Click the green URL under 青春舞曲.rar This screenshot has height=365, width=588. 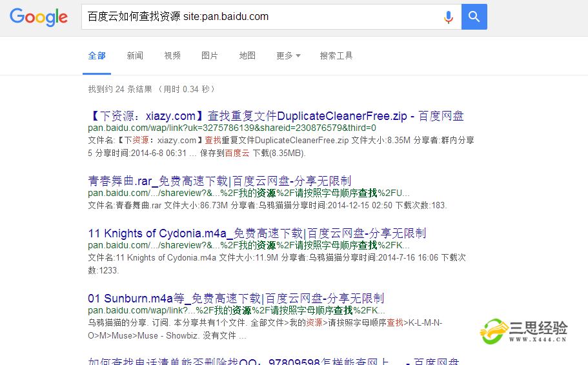click(x=248, y=193)
